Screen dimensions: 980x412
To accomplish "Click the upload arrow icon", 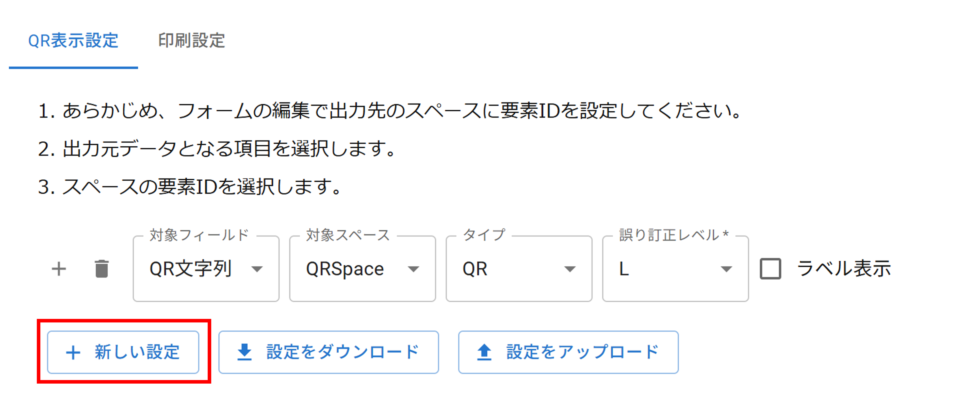I will point(484,352).
